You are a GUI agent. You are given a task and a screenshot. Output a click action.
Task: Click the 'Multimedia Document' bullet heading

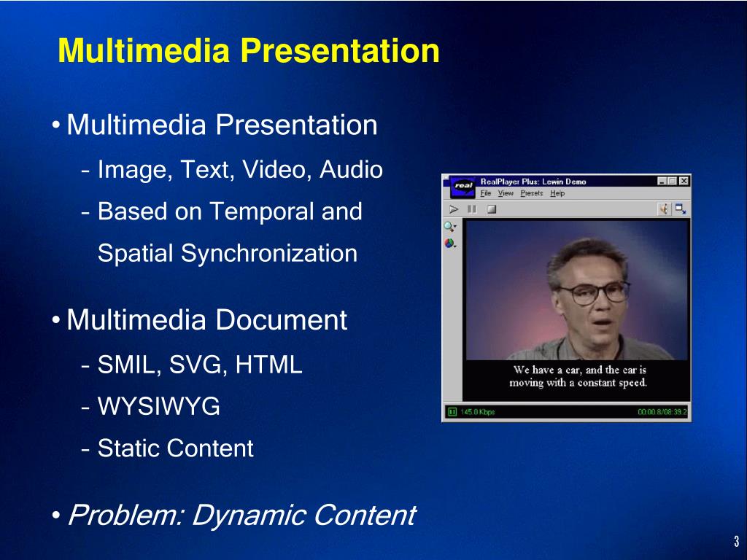point(206,319)
